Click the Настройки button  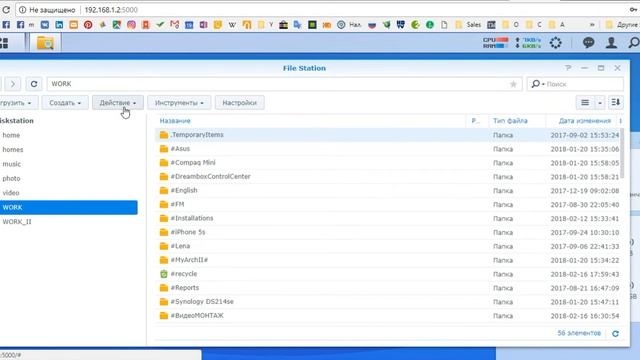(x=240, y=103)
